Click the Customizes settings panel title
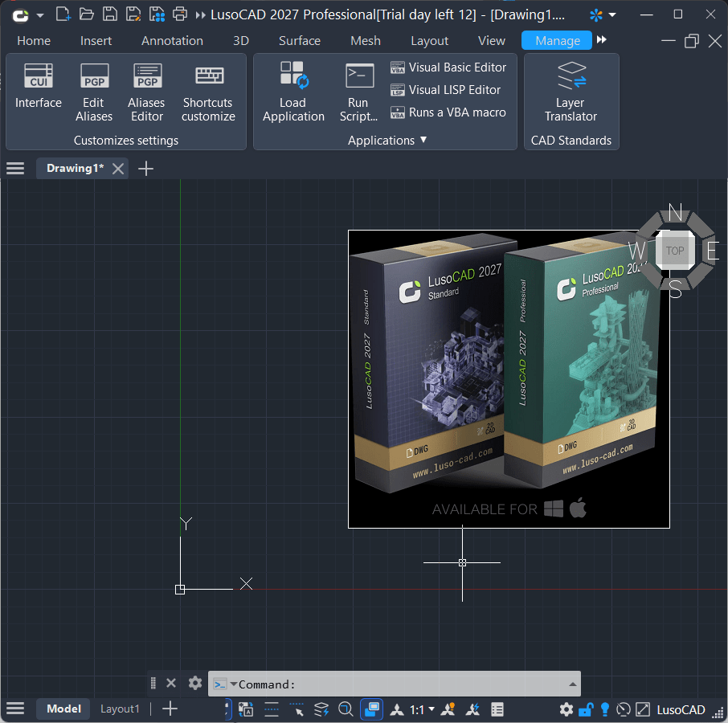 click(126, 140)
